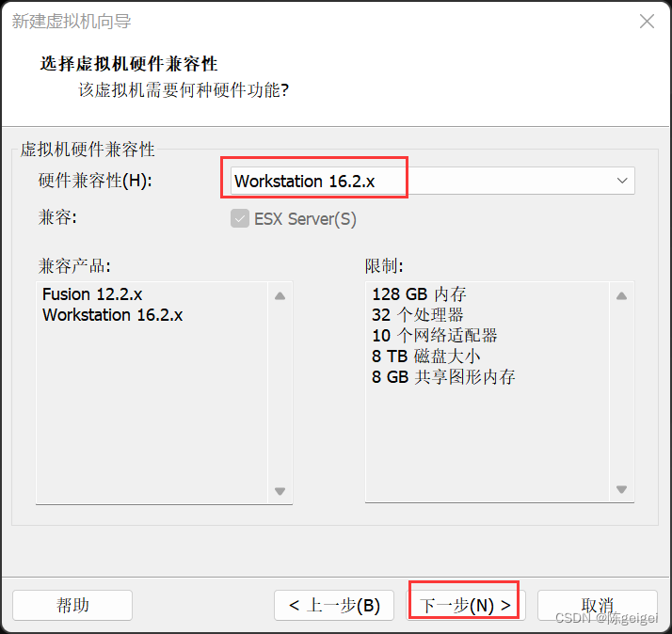Select the 128 GB 内存 limit entry

[x=419, y=294]
